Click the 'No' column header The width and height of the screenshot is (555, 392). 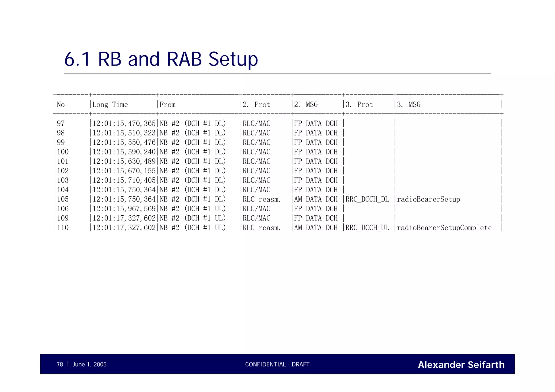(x=61, y=105)
